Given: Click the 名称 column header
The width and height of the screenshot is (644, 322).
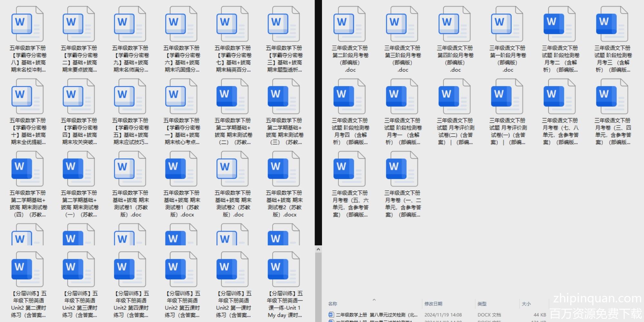Looking at the screenshot, I should point(333,304).
